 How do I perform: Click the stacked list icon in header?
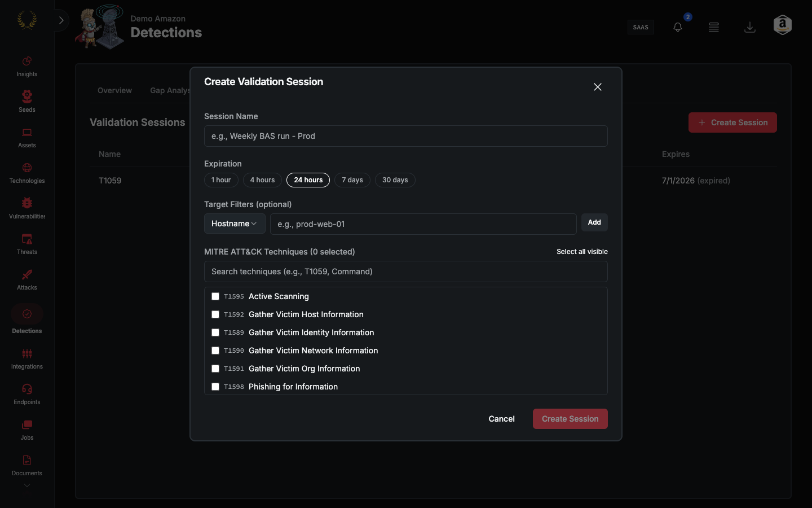pyautogui.click(x=714, y=27)
